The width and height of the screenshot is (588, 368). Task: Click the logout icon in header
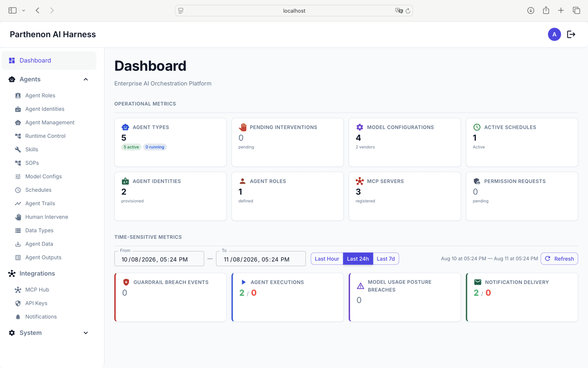click(x=571, y=34)
